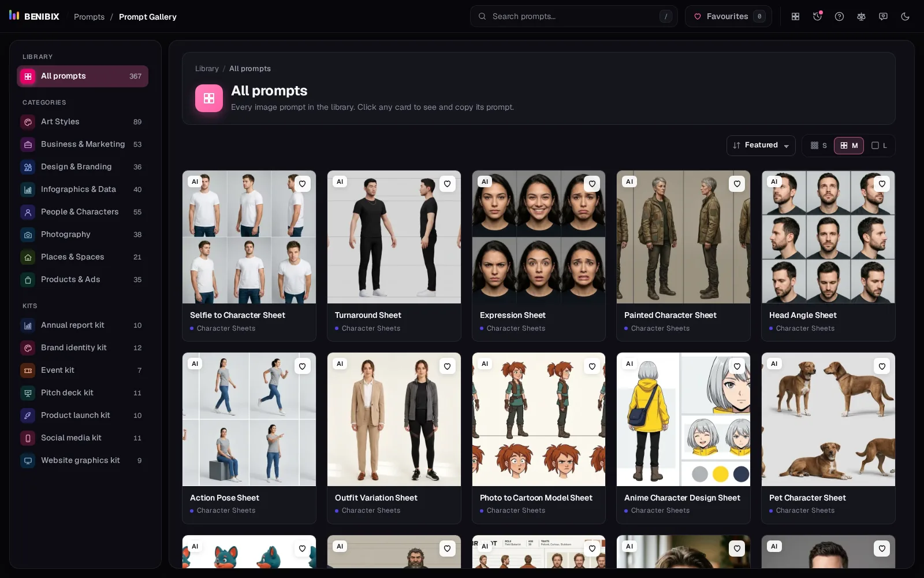924x578 pixels.
Task: Click the Prompt Gallery breadcrumb
Action: [148, 17]
